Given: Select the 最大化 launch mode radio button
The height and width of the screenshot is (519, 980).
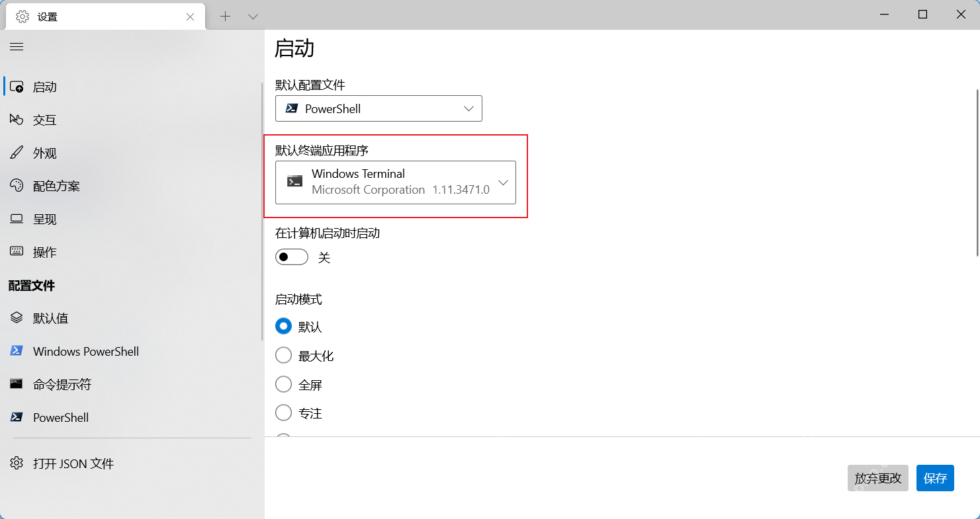Looking at the screenshot, I should [283, 356].
